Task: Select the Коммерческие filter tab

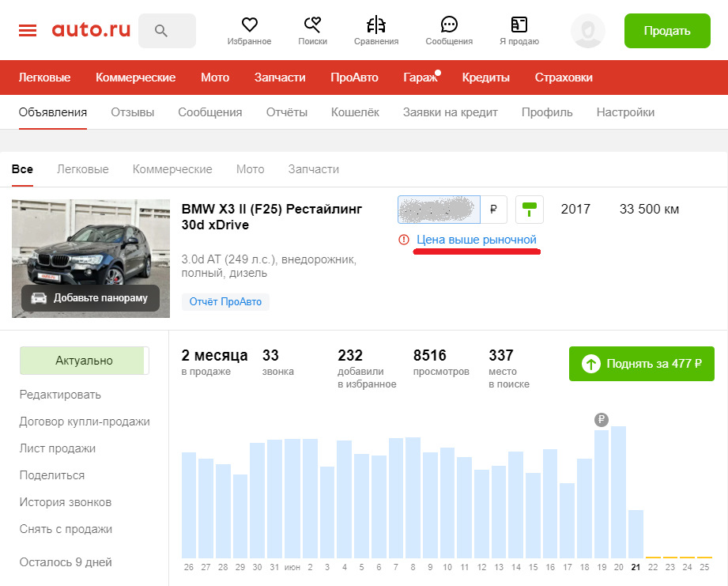Action: tap(172, 169)
